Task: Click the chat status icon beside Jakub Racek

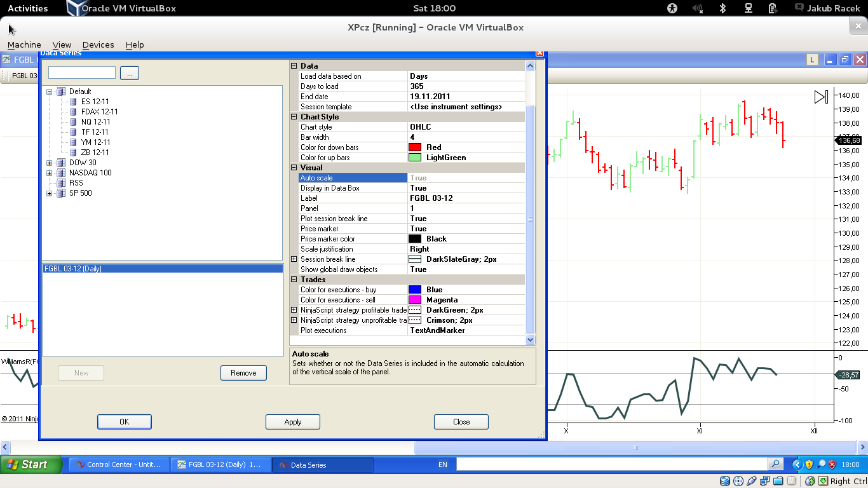Action: [x=801, y=8]
